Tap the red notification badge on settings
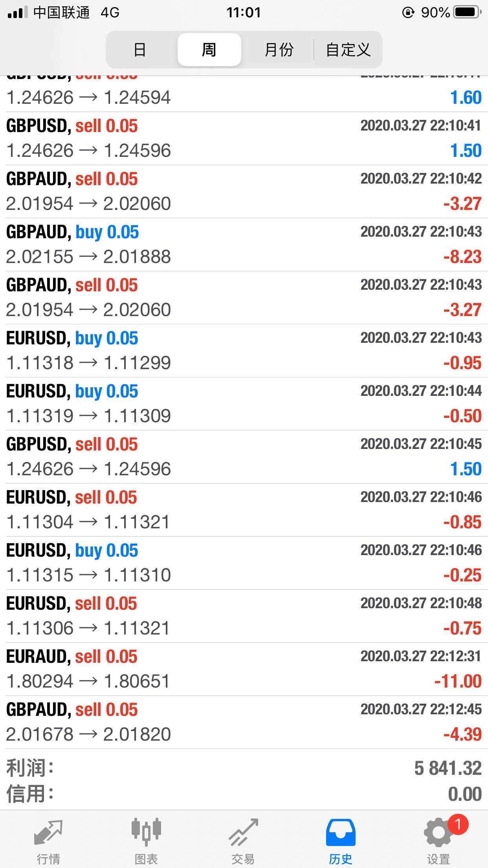The height and width of the screenshot is (868, 488). pos(458,824)
